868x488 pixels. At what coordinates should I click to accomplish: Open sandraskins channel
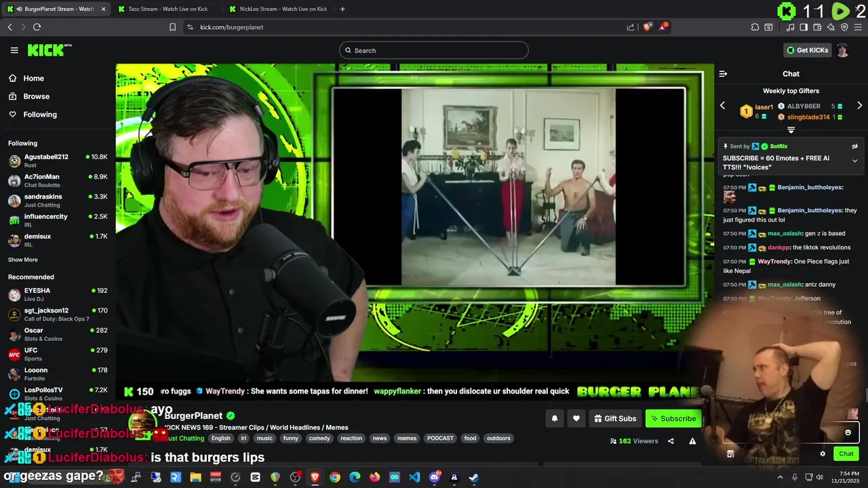(58, 201)
